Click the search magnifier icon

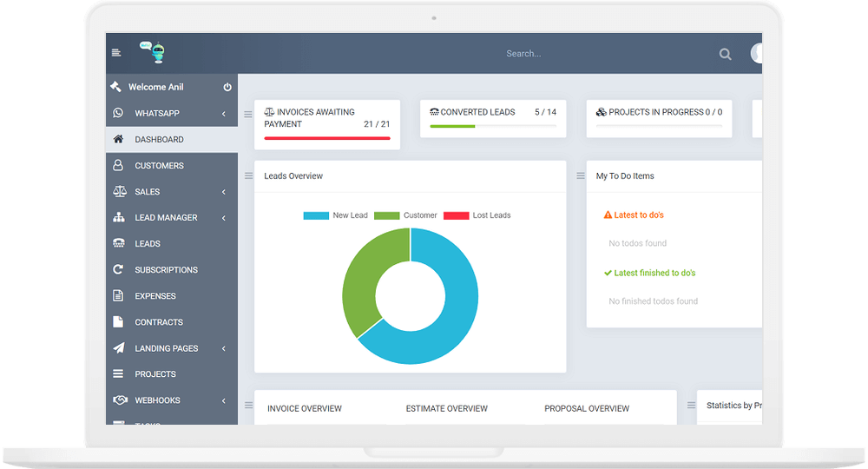(725, 54)
